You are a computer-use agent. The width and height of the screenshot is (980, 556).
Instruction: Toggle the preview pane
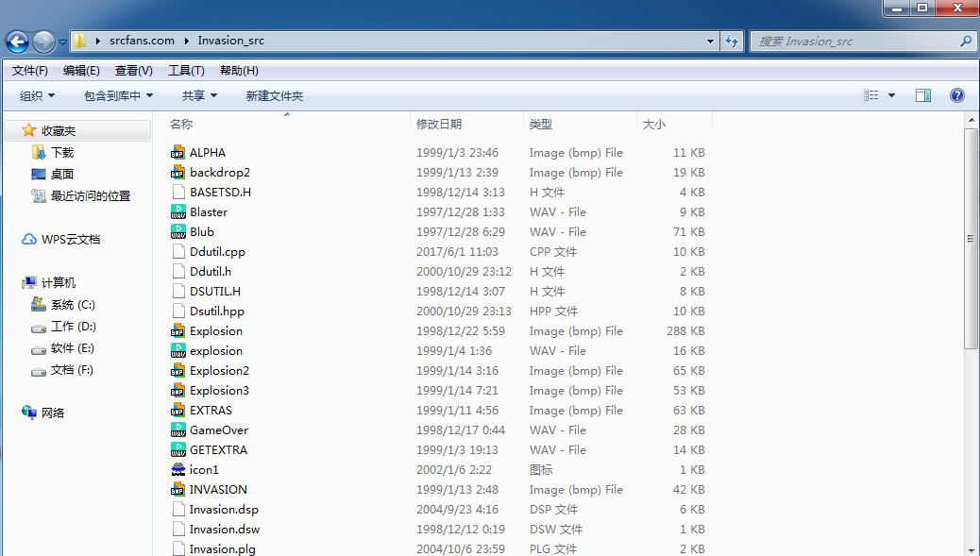tap(923, 95)
